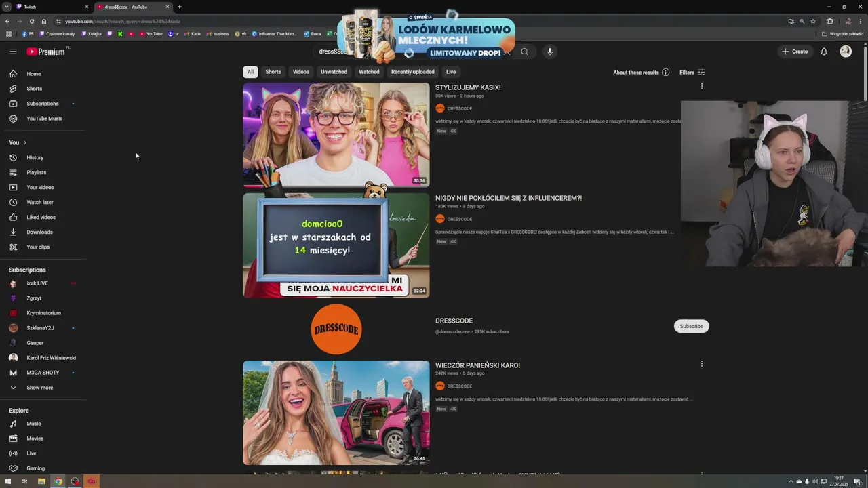Open WIECZÓR PANIEŃSKI KARO! video title

tap(477, 365)
